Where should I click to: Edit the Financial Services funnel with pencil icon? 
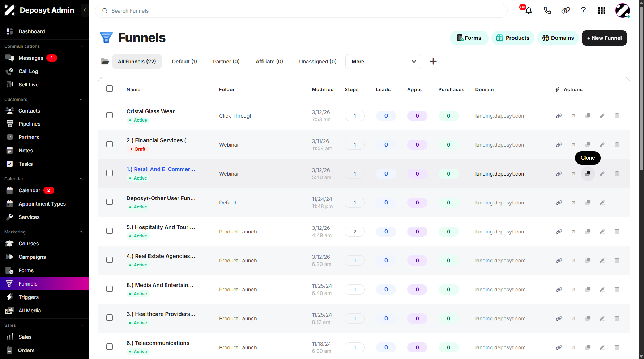click(x=602, y=145)
